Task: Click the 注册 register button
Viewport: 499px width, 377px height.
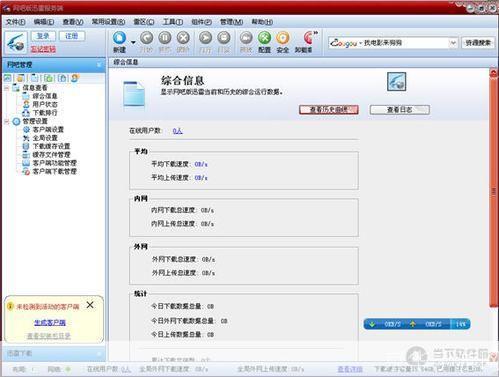Action: click(x=71, y=36)
